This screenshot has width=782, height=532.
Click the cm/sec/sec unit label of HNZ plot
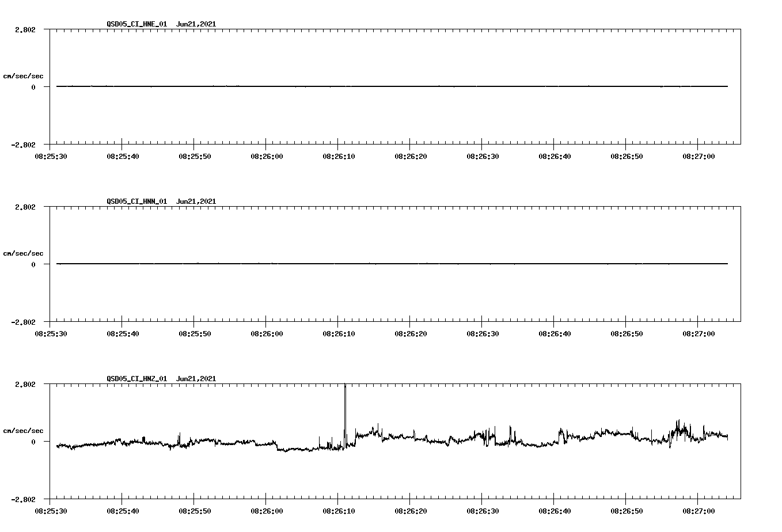pyautogui.click(x=23, y=431)
